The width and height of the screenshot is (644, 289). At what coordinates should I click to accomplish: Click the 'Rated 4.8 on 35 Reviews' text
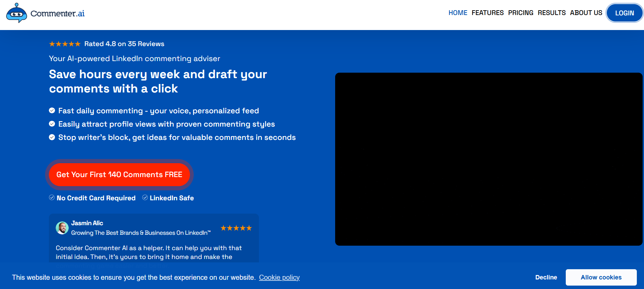(124, 44)
